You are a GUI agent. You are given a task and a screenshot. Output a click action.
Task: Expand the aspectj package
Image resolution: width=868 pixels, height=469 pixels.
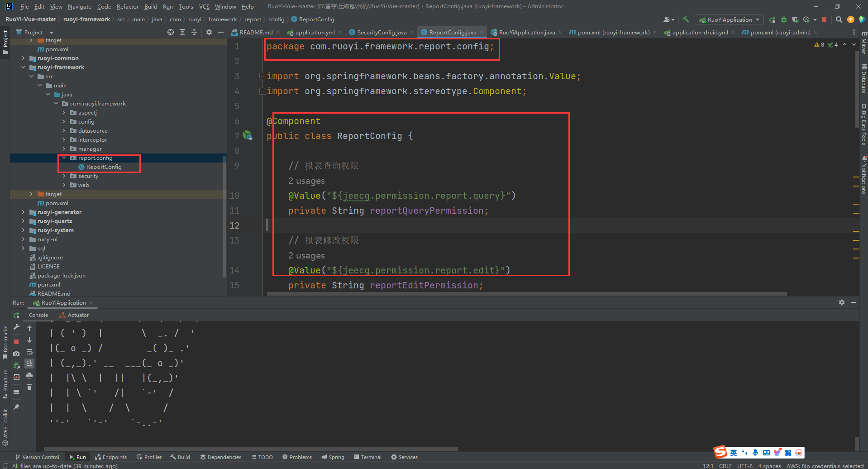point(64,112)
